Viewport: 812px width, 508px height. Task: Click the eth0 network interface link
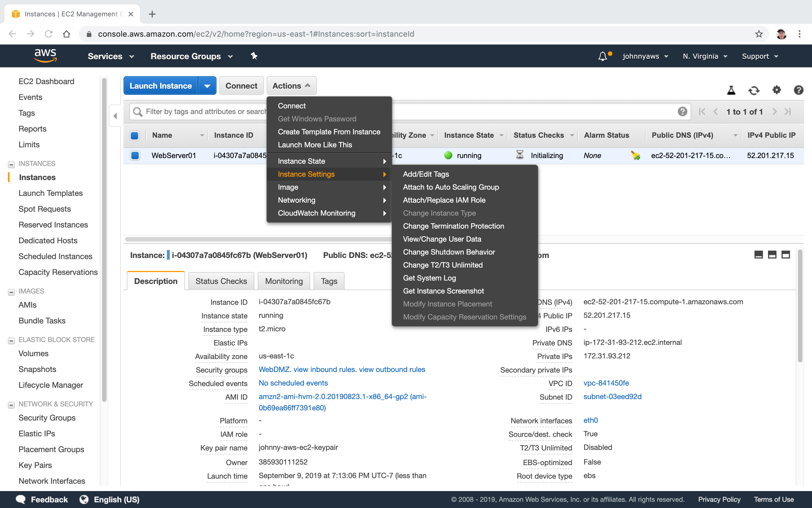pos(591,420)
